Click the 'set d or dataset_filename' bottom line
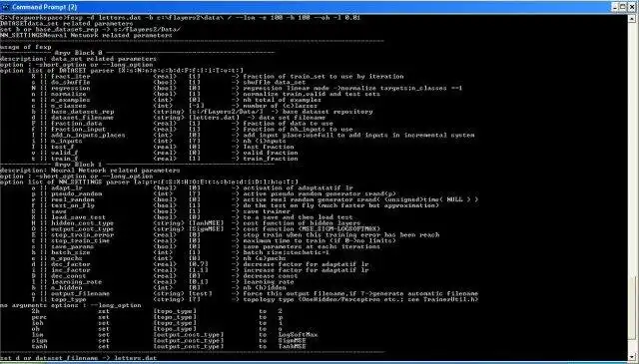This screenshot has height=364, width=639. click(x=78, y=358)
